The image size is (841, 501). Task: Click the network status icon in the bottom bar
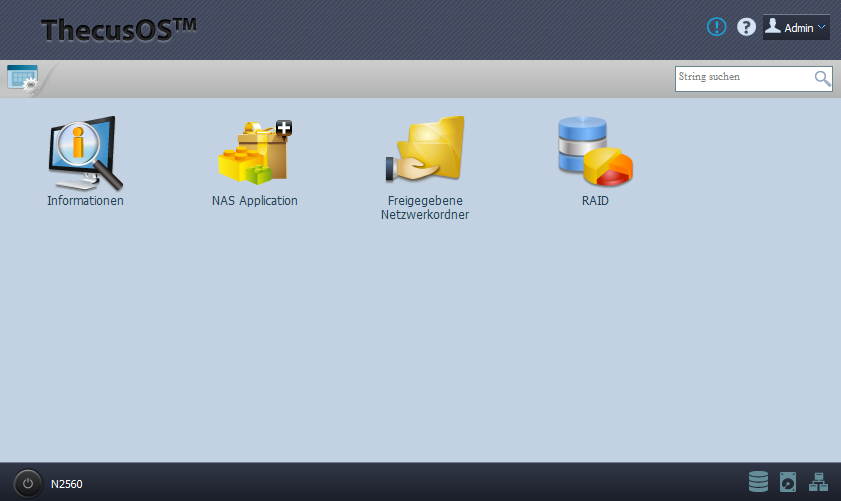click(818, 482)
